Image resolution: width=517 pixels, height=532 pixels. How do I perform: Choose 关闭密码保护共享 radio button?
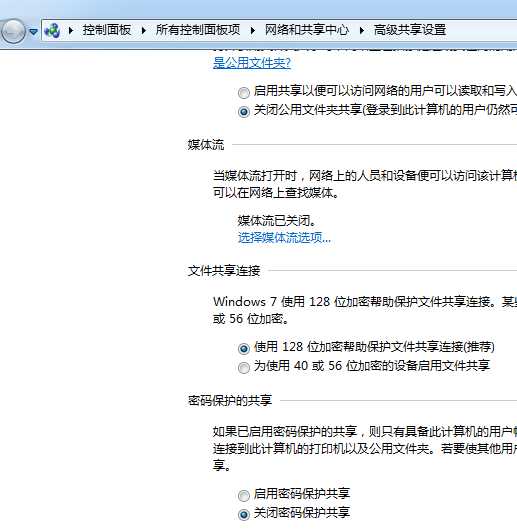coord(244,515)
